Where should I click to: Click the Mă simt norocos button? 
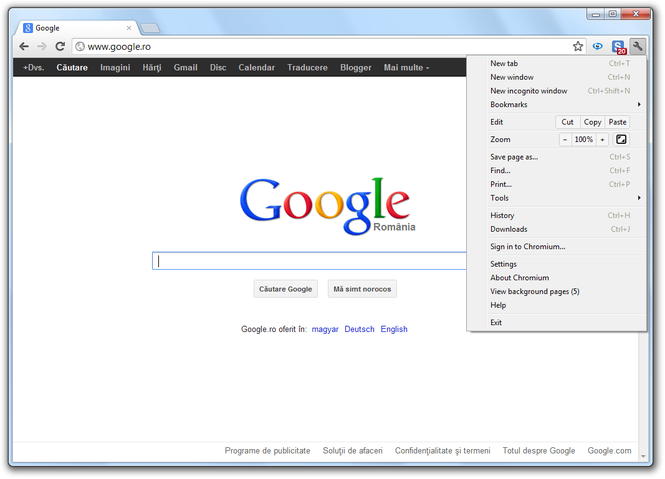pyautogui.click(x=362, y=289)
